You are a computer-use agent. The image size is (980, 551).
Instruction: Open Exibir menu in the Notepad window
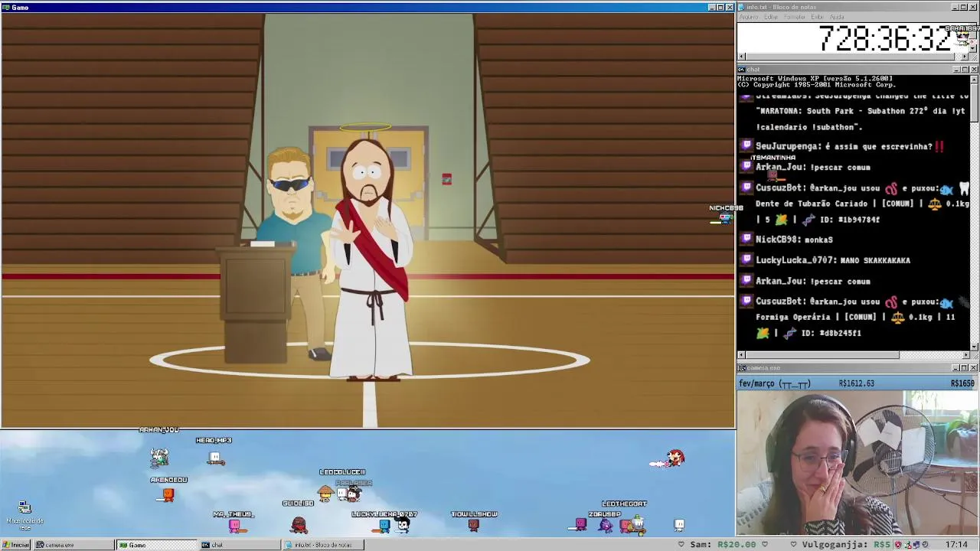click(x=817, y=17)
